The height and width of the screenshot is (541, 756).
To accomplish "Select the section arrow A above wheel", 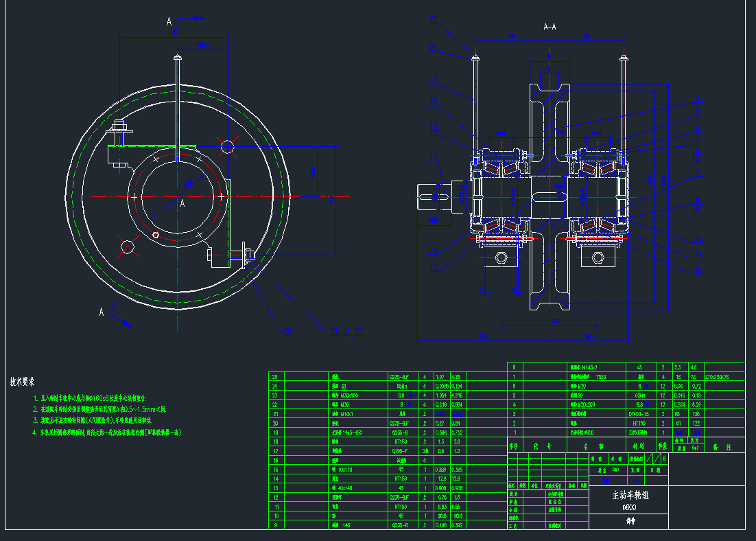I will (x=169, y=22).
